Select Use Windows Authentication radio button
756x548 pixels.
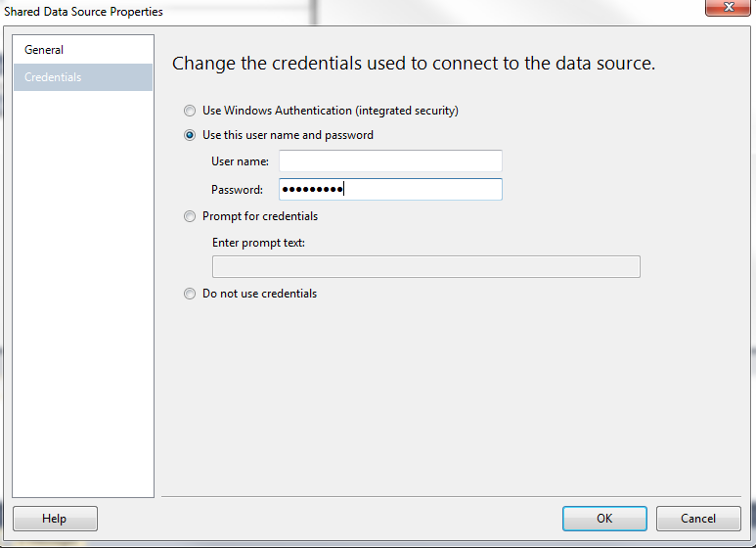coord(190,112)
